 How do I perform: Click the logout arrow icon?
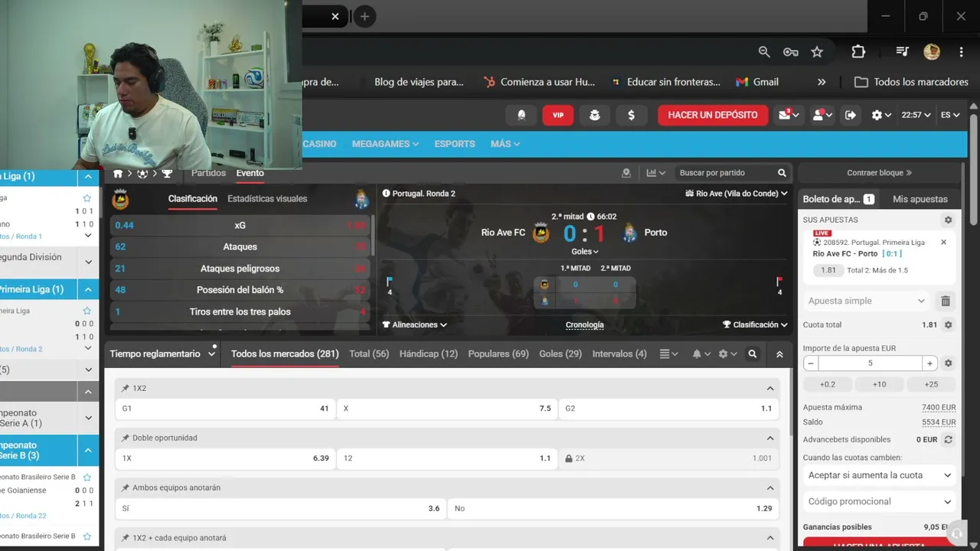pos(851,115)
